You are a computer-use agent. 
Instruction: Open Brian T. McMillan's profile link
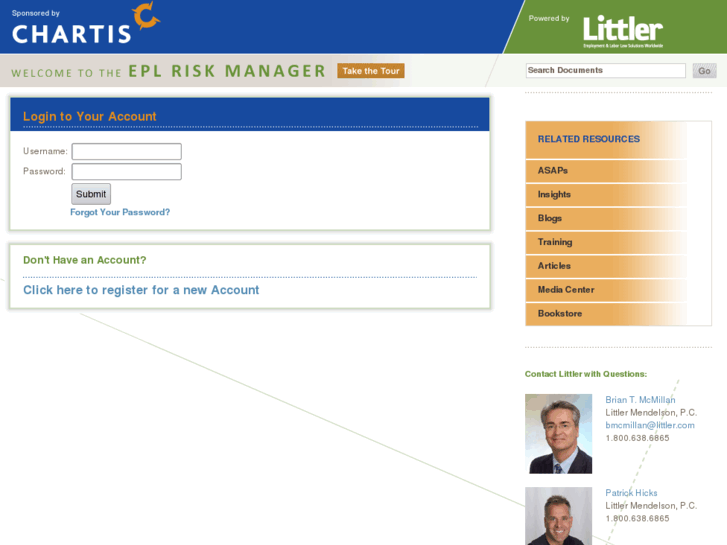pos(640,400)
